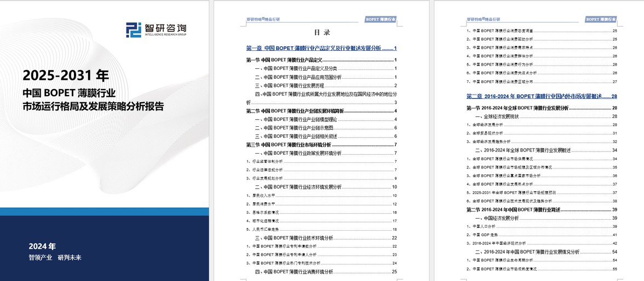Click entry "3、2016-2024 年中国经济现状分析"
The width and height of the screenshot is (644, 281).
(x=542, y=243)
